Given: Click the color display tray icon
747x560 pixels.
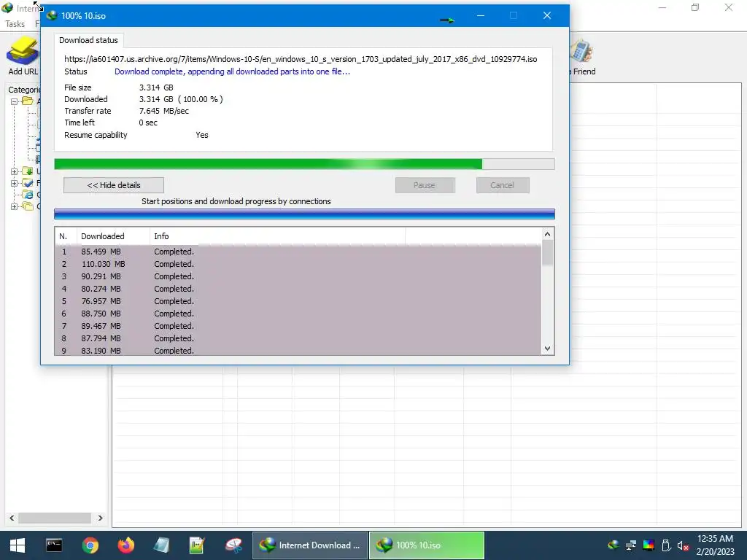Looking at the screenshot, I should click(x=649, y=545).
